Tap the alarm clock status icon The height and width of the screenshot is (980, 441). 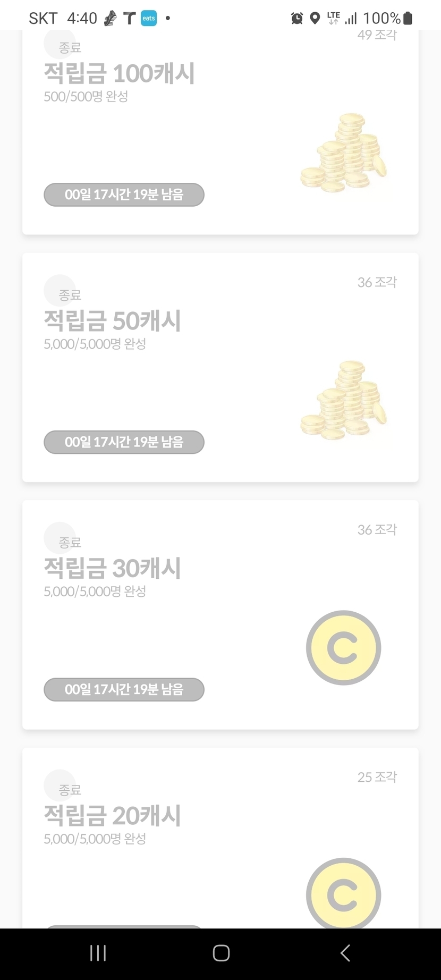tap(297, 19)
